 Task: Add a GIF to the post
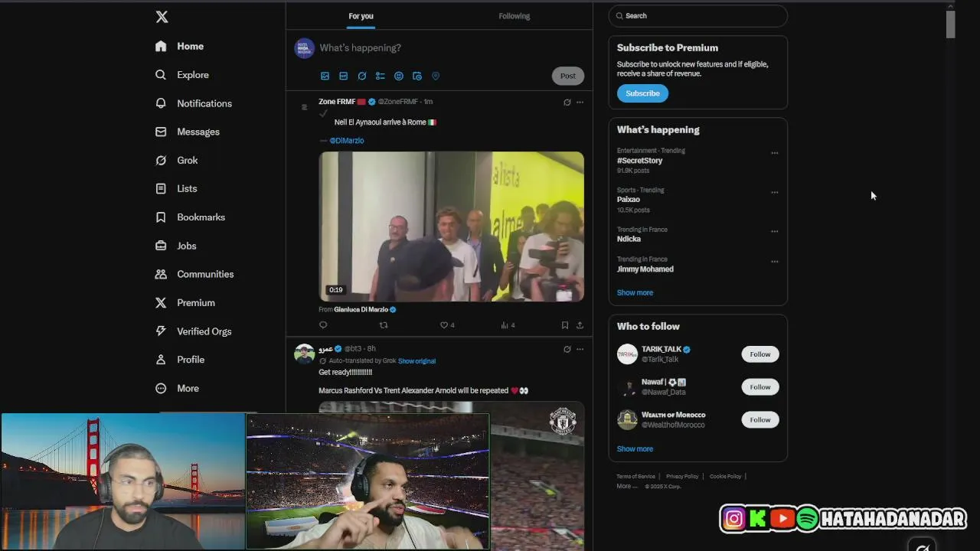coord(343,76)
